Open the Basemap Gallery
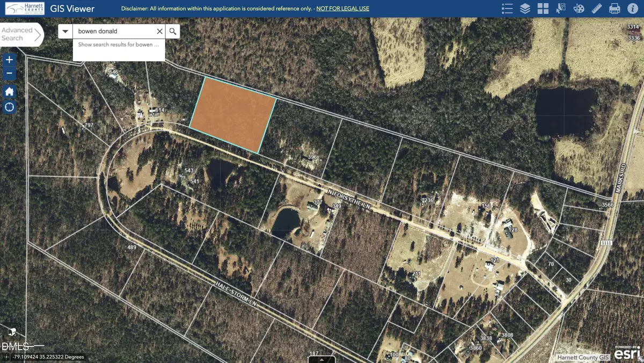This screenshot has width=644, height=363. coord(543,8)
